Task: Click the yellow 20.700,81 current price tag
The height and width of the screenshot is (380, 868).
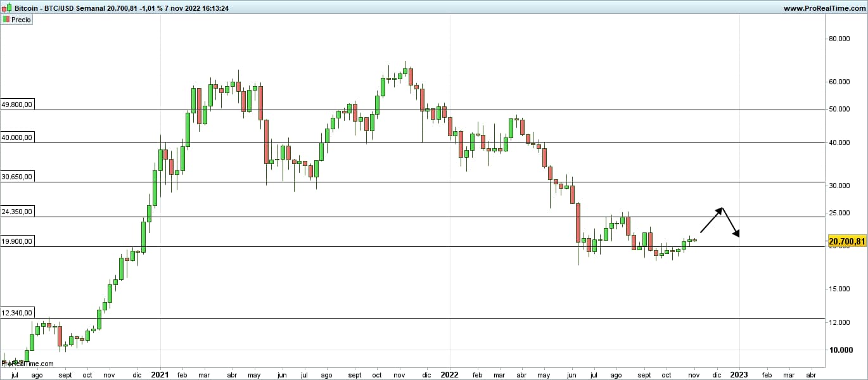Action: (846, 241)
